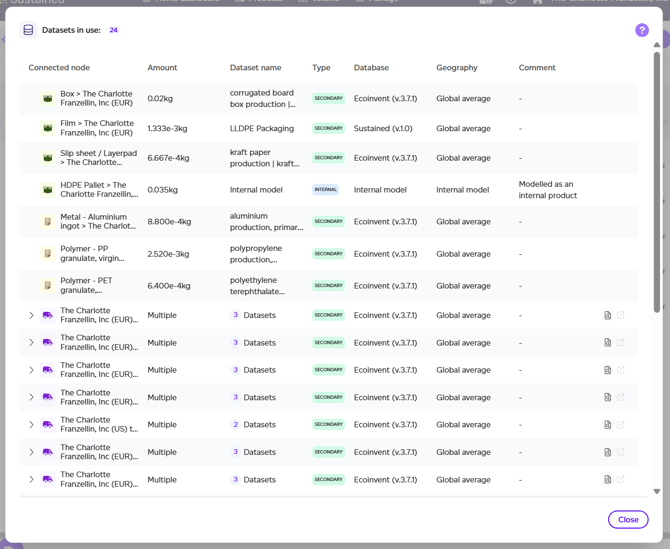670x549 pixels.
Task: Click the SECONDARY badge in the polypropylene production row
Action: tap(328, 253)
